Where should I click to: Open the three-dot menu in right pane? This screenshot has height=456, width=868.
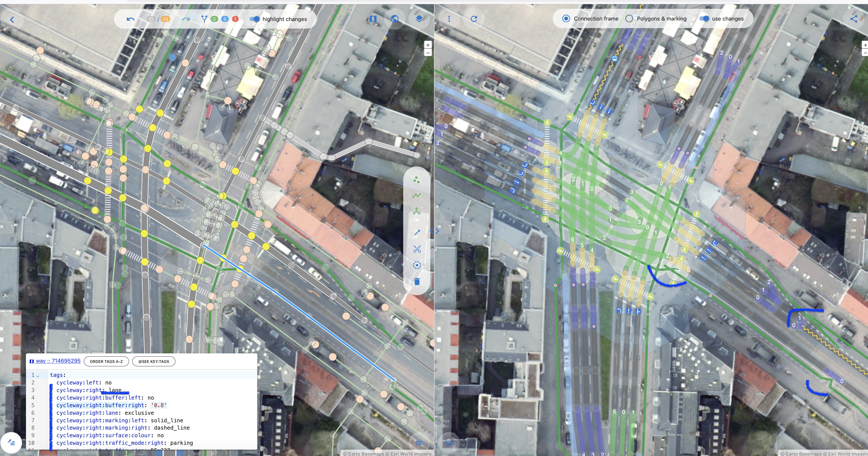[x=449, y=19]
